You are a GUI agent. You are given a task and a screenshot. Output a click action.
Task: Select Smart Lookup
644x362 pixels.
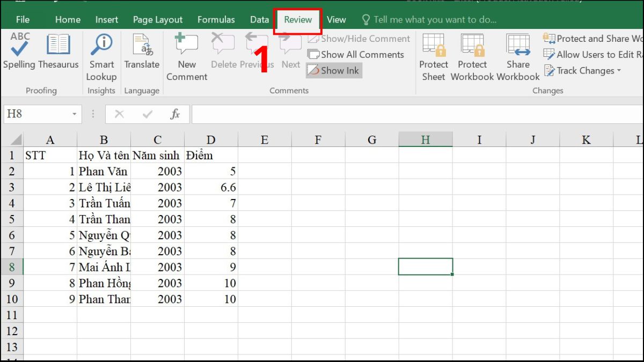pyautogui.click(x=101, y=54)
